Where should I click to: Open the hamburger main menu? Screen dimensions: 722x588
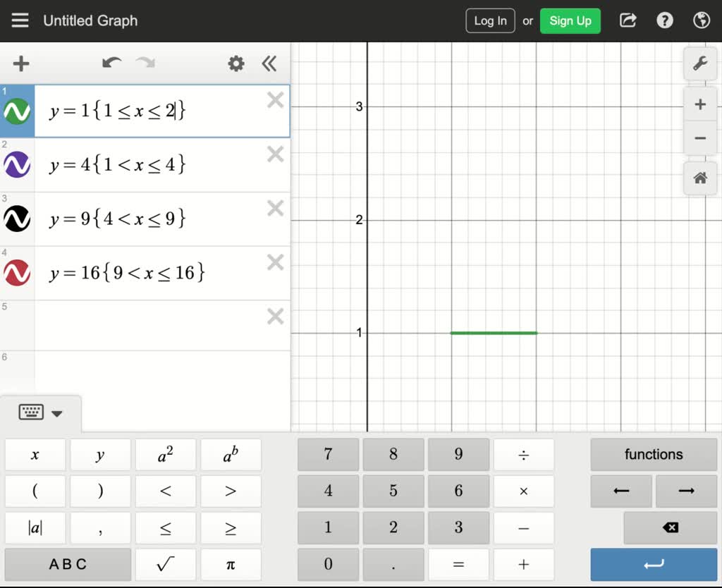(x=20, y=20)
